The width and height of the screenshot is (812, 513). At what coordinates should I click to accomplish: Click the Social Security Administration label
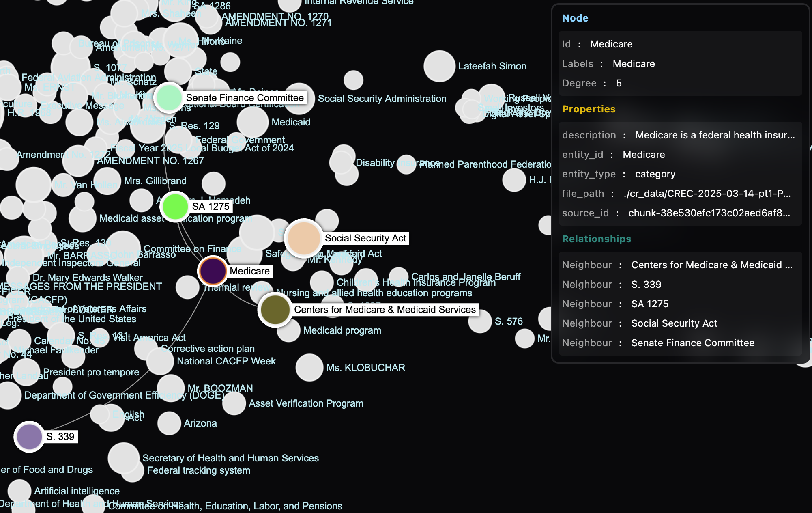tap(382, 99)
